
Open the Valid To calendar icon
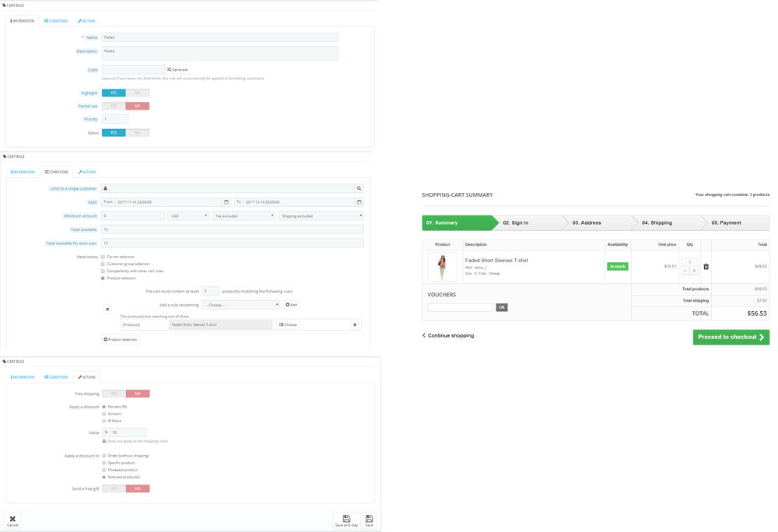click(x=359, y=201)
